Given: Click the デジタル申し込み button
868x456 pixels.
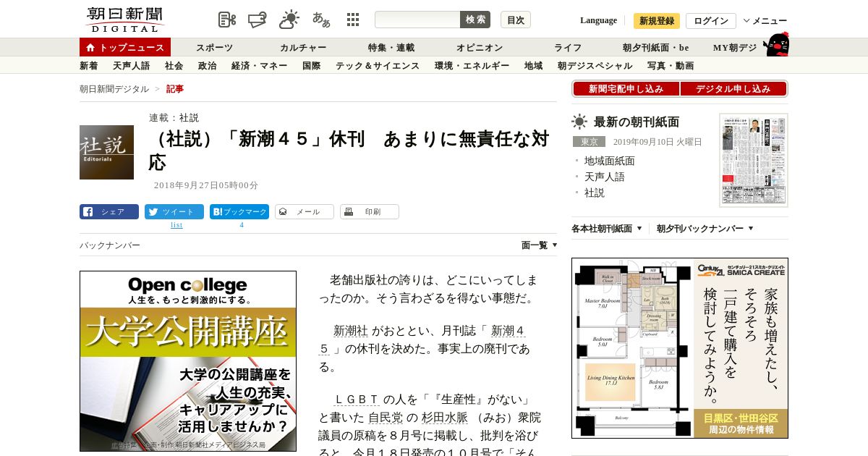Looking at the screenshot, I should pyautogui.click(x=733, y=89).
